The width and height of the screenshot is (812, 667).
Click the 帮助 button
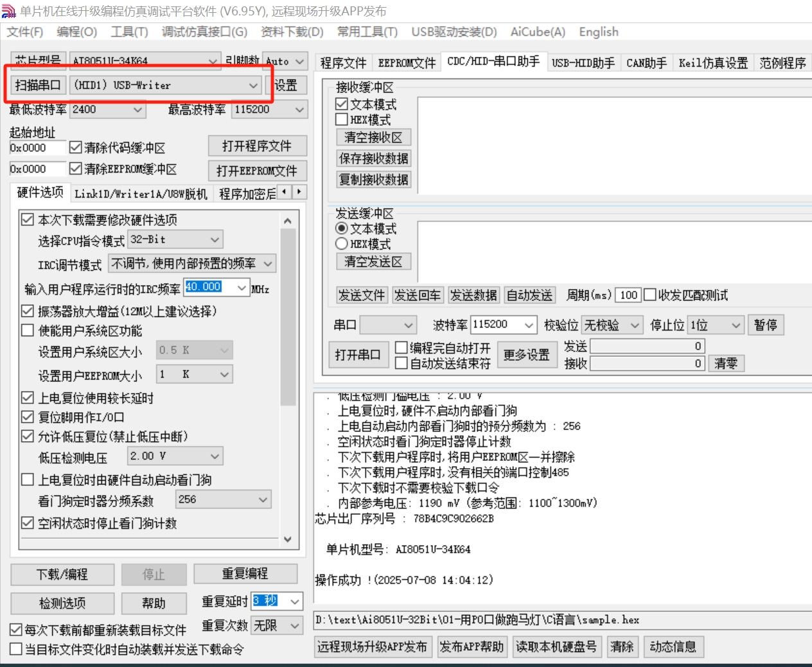pyautogui.click(x=154, y=603)
